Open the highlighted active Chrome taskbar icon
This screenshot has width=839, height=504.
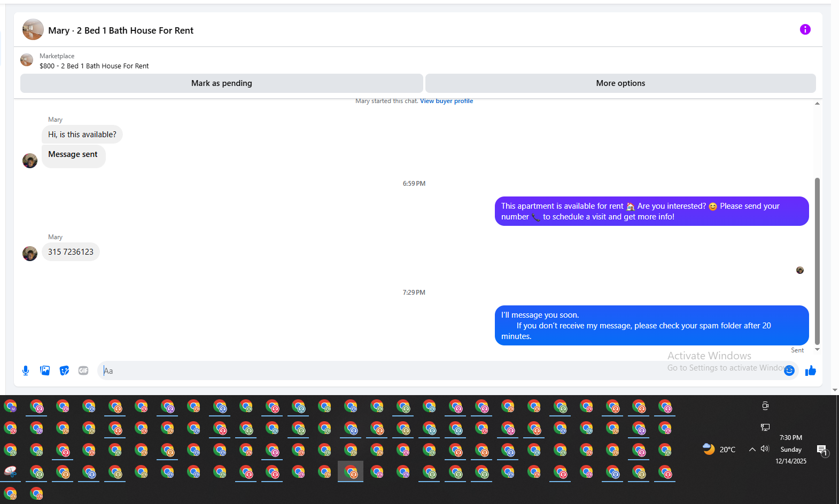[351, 472]
